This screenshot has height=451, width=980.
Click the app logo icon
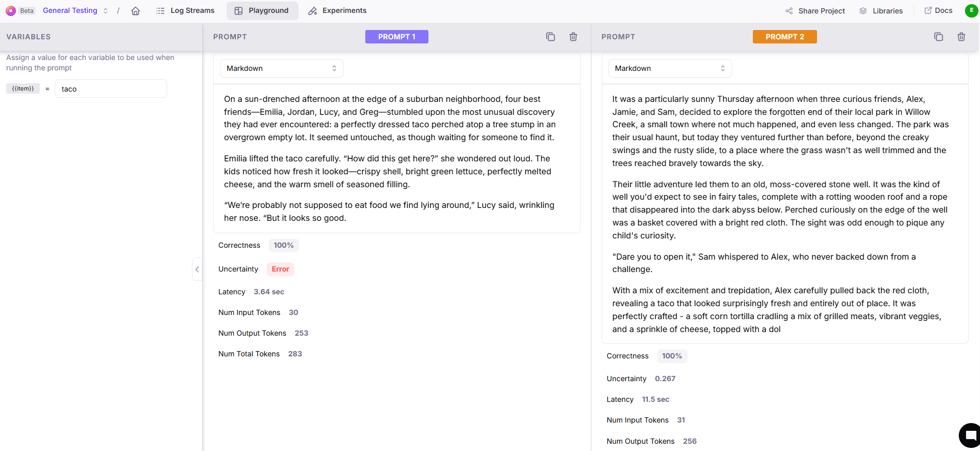tap(10, 11)
